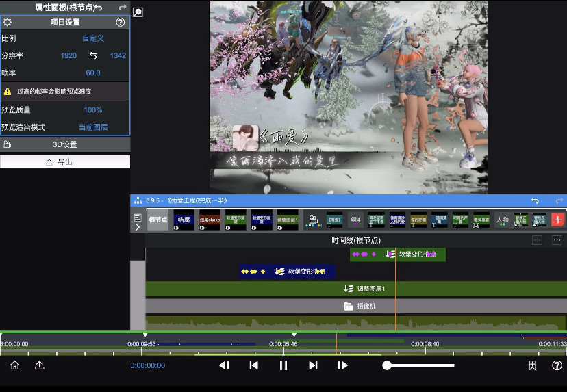Screen dimensions: 567x392
Task: Select the 调整图层1 thumbnail in strip
Action: click(x=288, y=220)
